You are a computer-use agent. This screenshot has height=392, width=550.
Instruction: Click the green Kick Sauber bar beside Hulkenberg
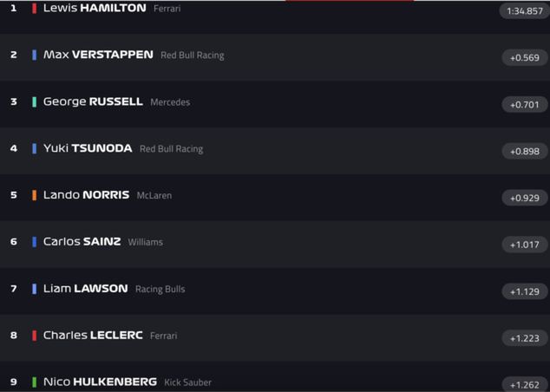coord(35,382)
